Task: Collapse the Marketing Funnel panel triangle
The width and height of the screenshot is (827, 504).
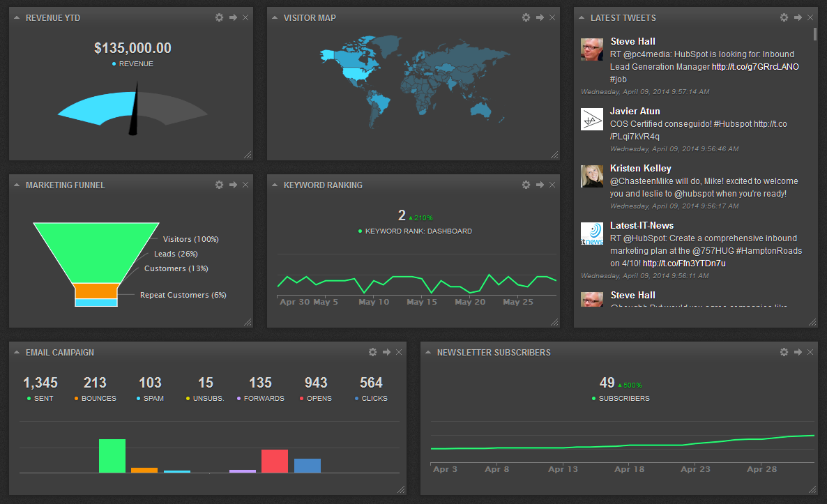Action: coord(16,185)
